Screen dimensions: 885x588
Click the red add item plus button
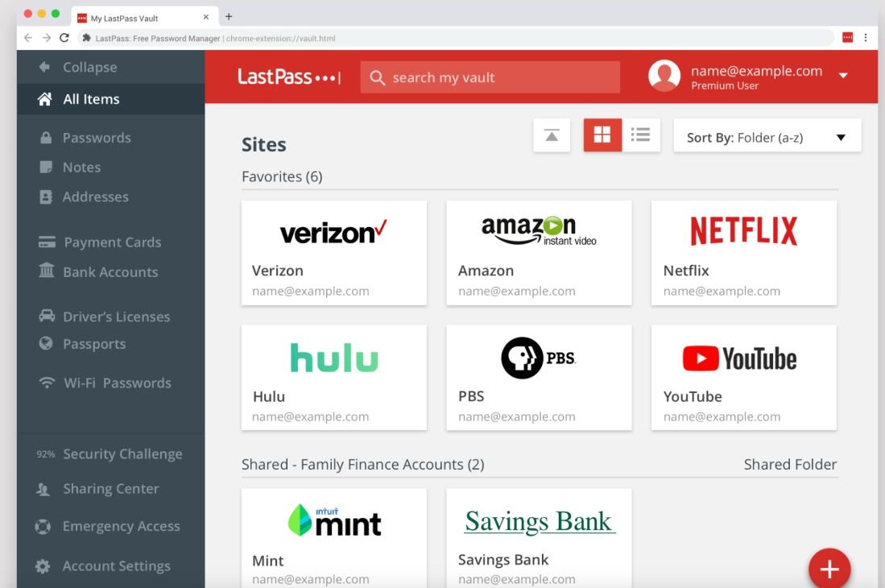tap(829, 569)
